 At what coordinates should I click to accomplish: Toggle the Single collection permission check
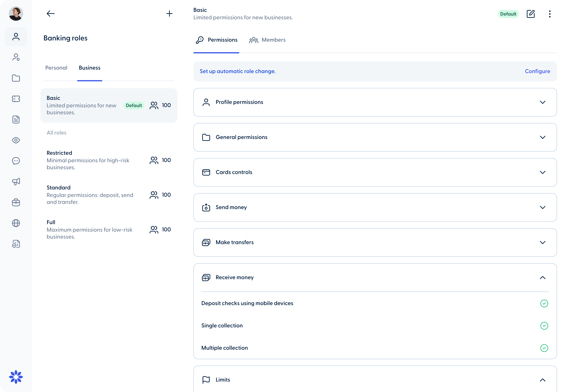pyautogui.click(x=544, y=326)
